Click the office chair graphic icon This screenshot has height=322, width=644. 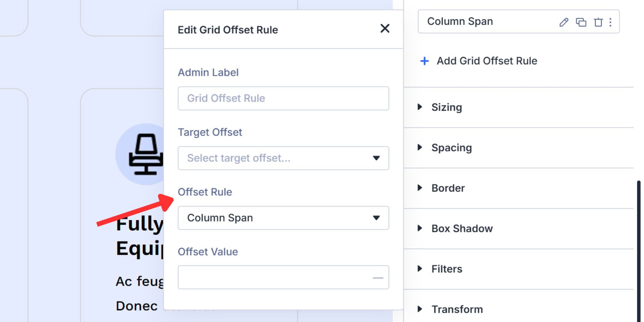(x=145, y=155)
